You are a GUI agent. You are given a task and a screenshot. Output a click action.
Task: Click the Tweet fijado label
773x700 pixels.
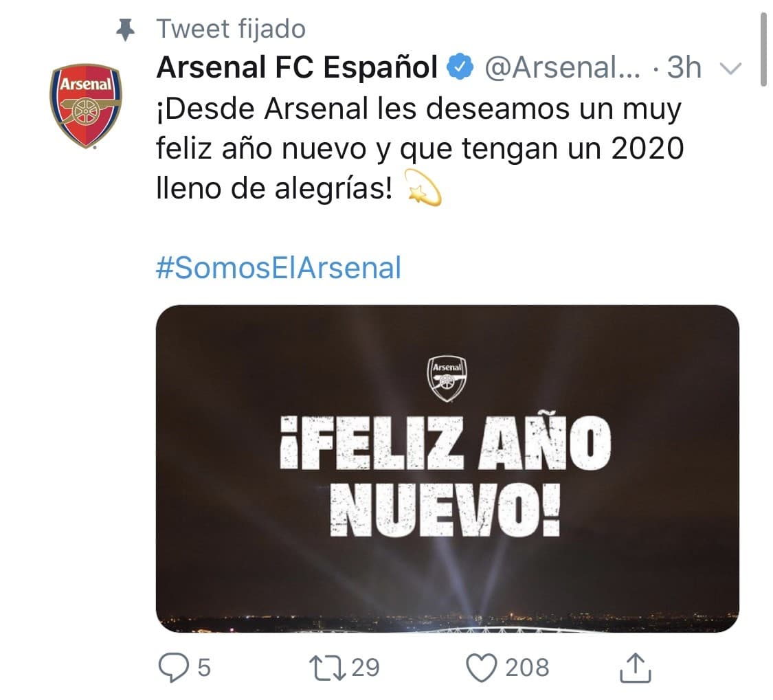click(x=230, y=27)
